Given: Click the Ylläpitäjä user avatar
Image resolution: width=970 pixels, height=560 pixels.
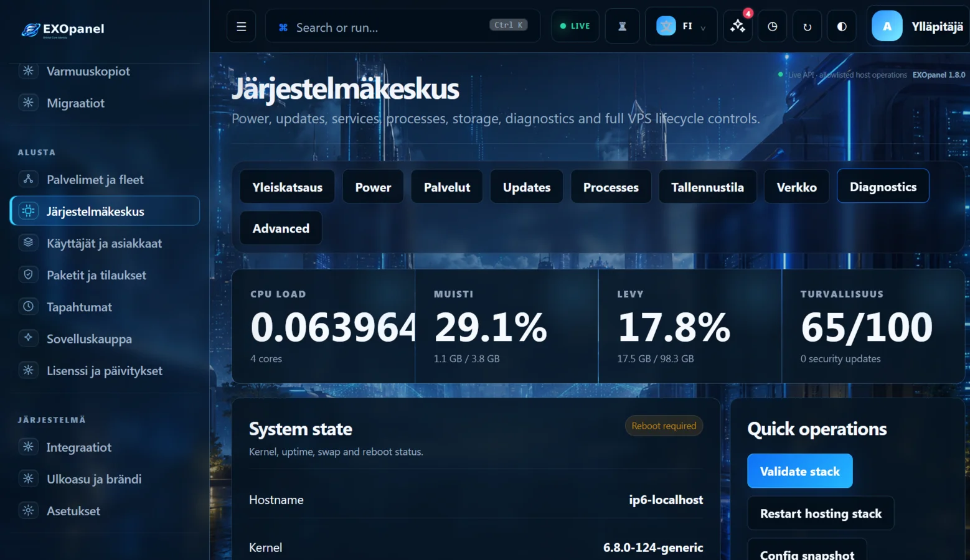Looking at the screenshot, I should [887, 26].
